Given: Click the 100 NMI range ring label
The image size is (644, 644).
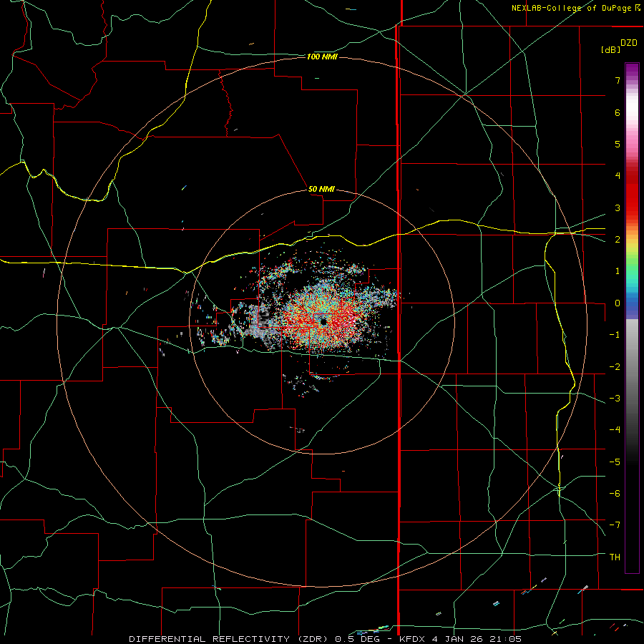Looking at the screenshot, I should point(322,57).
